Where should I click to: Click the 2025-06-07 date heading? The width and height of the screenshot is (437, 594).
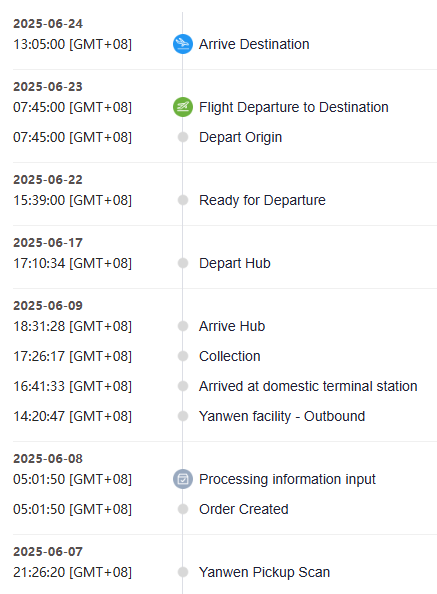[x=48, y=552]
